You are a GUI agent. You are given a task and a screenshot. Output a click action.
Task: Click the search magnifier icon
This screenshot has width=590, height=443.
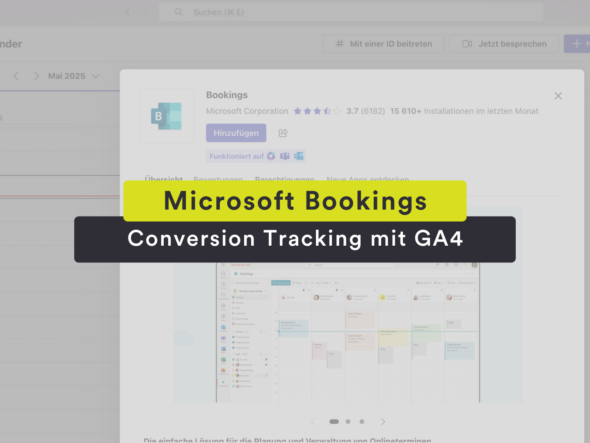tap(179, 12)
